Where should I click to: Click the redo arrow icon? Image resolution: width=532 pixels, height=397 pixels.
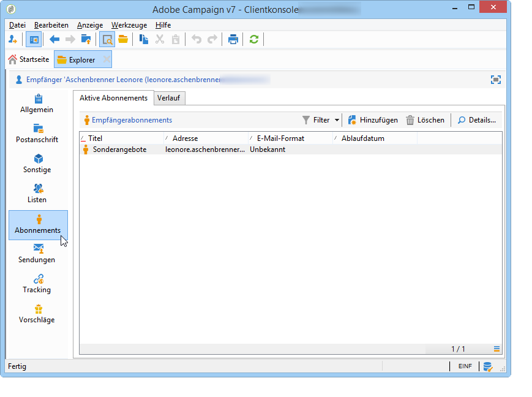point(212,39)
